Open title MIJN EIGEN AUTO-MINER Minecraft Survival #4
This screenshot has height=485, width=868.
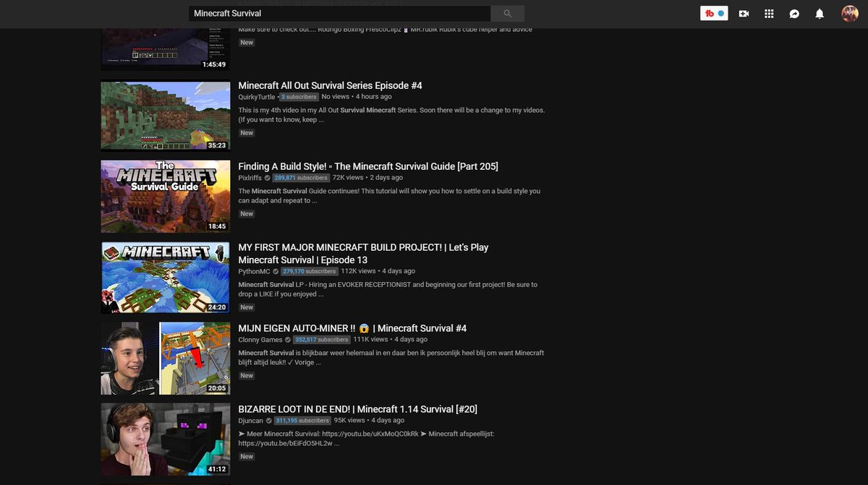(x=352, y=328)
